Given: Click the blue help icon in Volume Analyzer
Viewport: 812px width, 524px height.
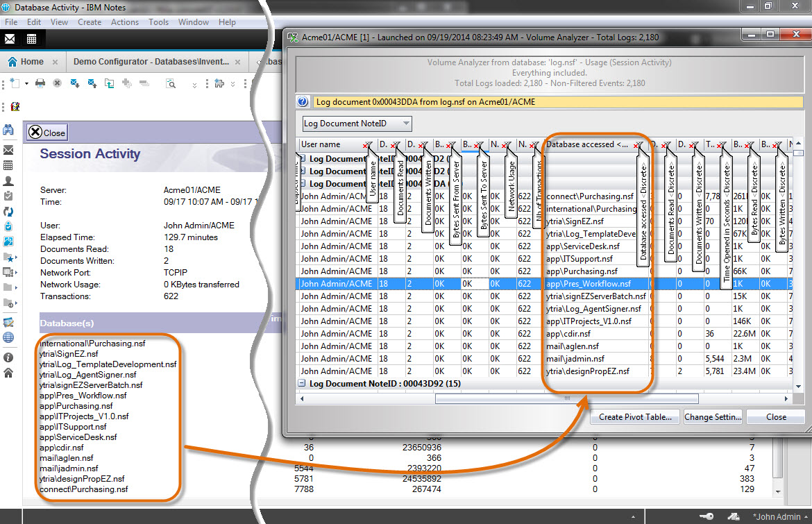Looking at the screenshot, I should (303, 102).
